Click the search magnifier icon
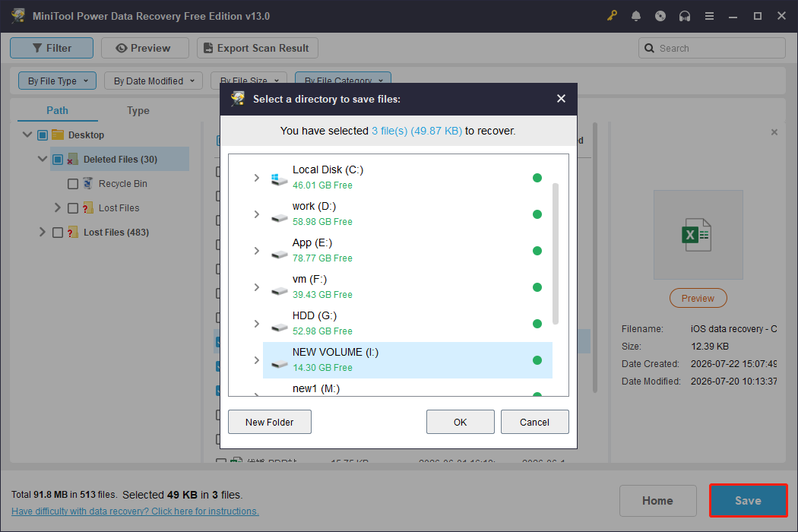This screenshot has width=798, height=532. [649, 48]
